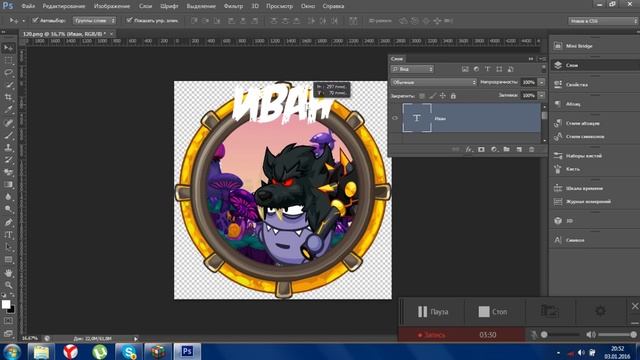Toggle pixel layer filter in Layers panel

[x=465, y=69]
